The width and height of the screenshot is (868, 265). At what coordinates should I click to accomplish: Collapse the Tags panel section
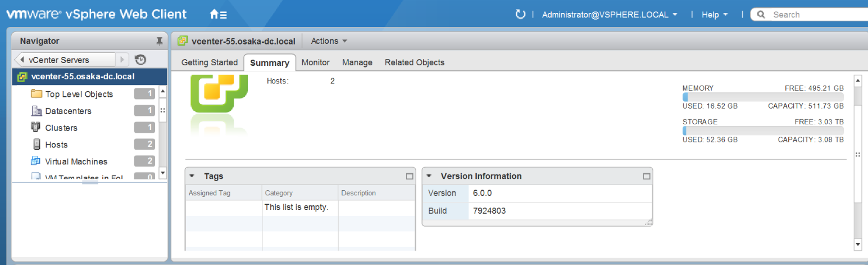[x=192, y=176]
